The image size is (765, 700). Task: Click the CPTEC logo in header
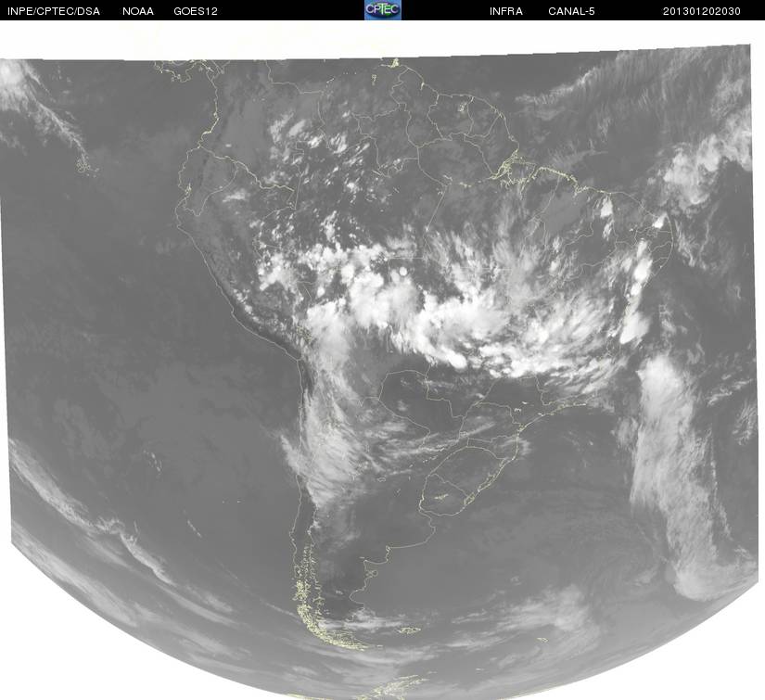[x=383, y=10]
